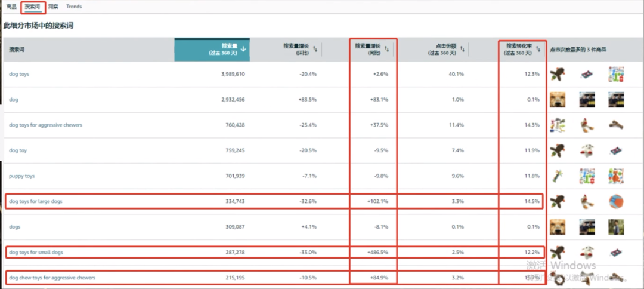This screenshot has width=644, height=289.
Task: View first thumbnail in 'dog toys for small dogs' row
Action: coord(558,252)
